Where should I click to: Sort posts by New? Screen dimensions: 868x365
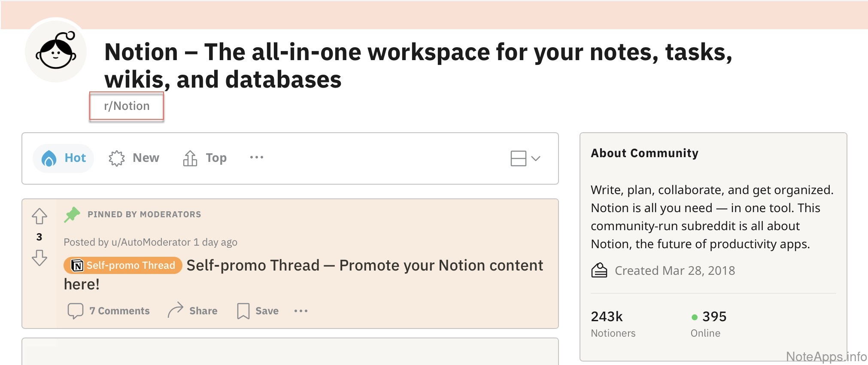click(x=134, y=158)
